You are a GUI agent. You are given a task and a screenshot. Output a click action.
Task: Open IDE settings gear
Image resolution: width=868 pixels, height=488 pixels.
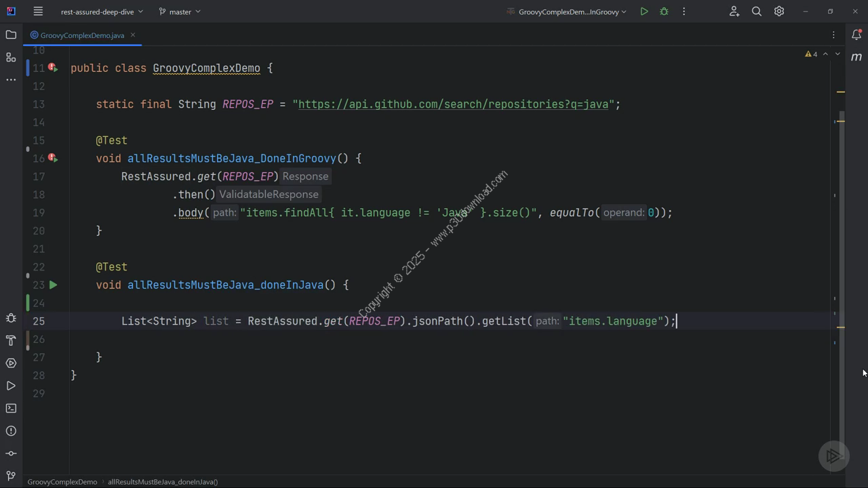point(779,12)
